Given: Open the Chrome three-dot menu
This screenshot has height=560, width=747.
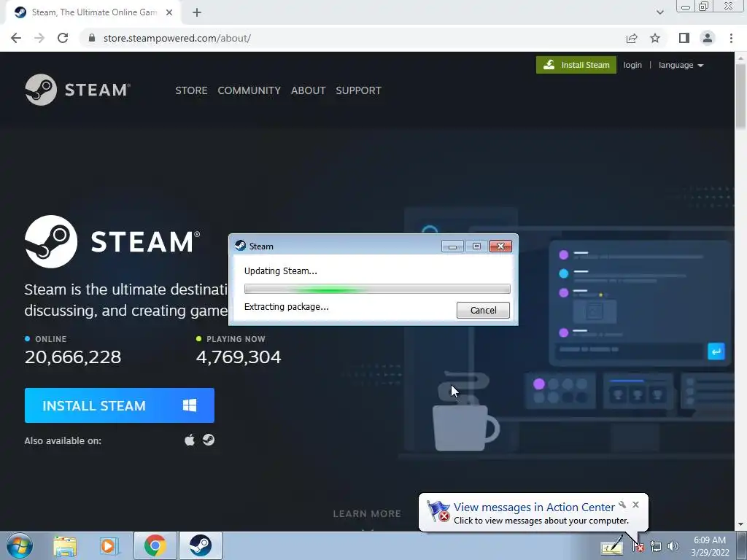Looking at the screenshot, I should coord(731,38).
